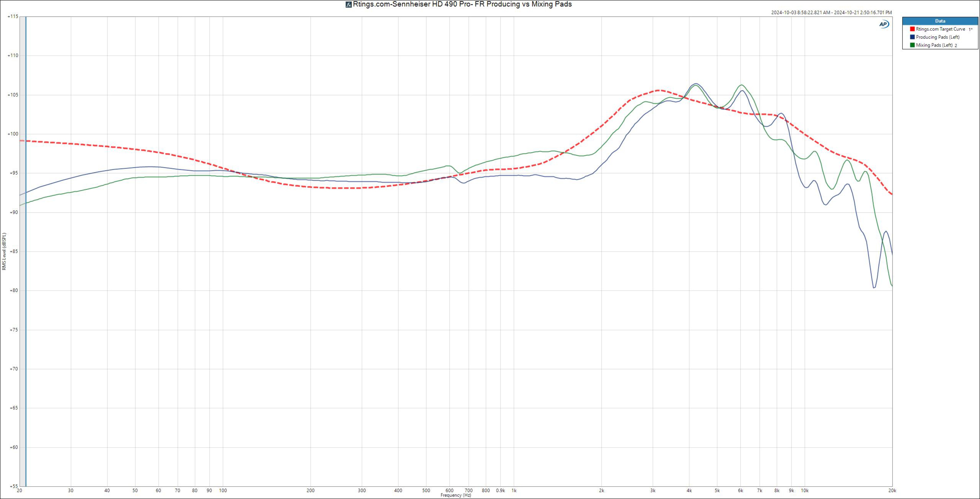Click the +100 tick on the level axis

(x=13, y=134)
